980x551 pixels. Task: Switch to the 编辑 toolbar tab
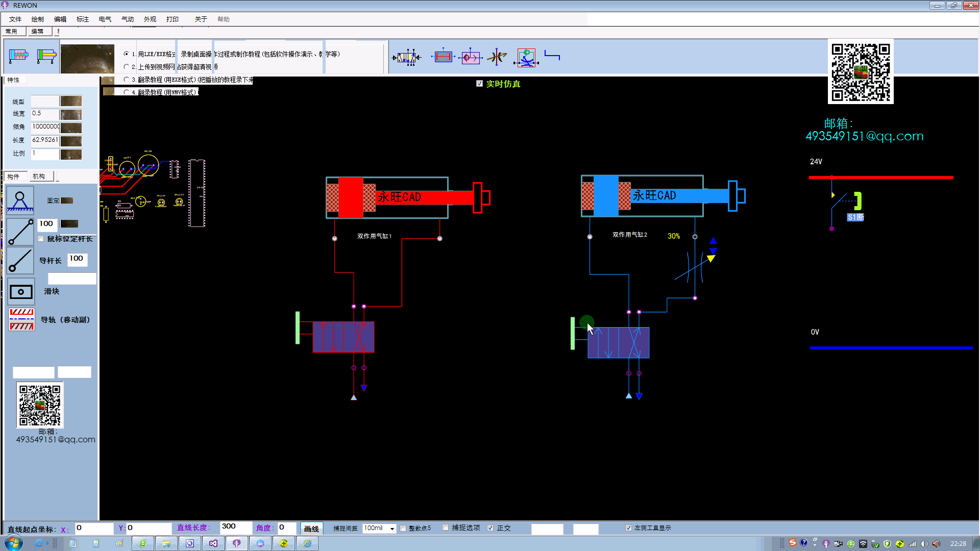(39, 32)
